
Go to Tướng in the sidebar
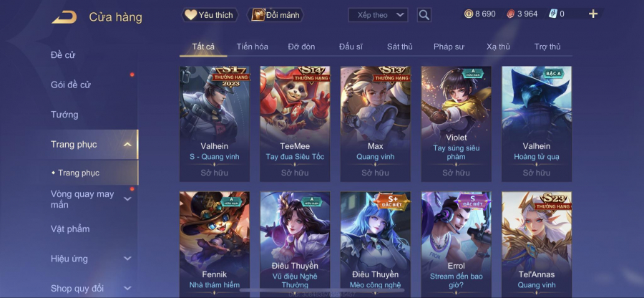pos(64,115)
